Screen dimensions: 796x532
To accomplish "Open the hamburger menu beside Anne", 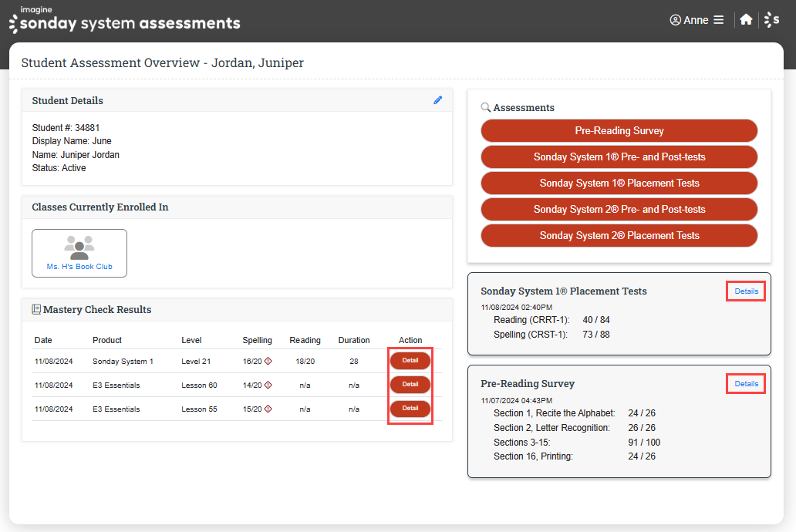I will (719, 19).
